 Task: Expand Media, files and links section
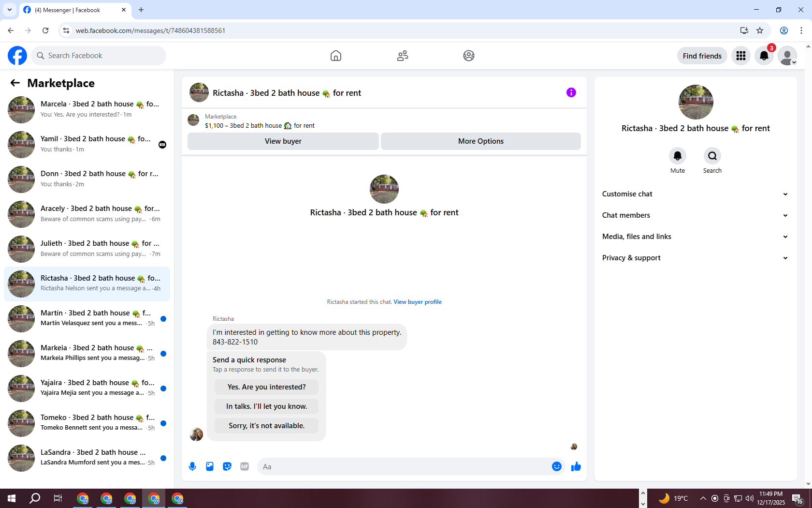(x=696, y=237)
